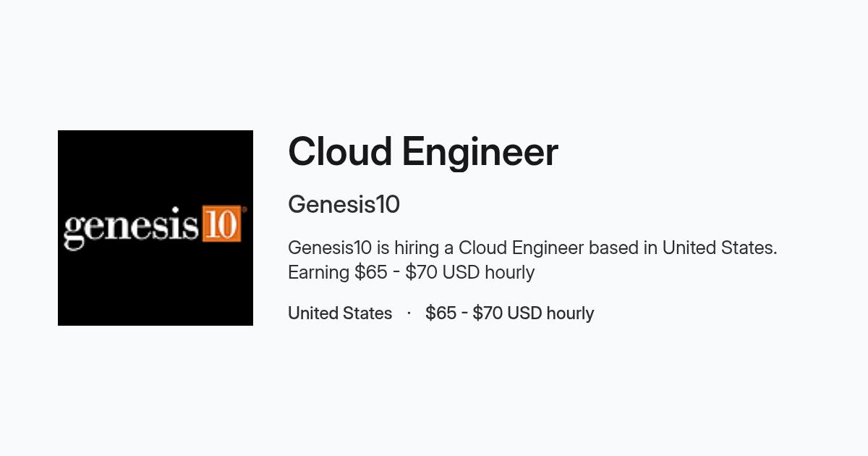Click the word Engineer in the heading
The height and width of the screenshot is (456, 868).
coord(480,153)
